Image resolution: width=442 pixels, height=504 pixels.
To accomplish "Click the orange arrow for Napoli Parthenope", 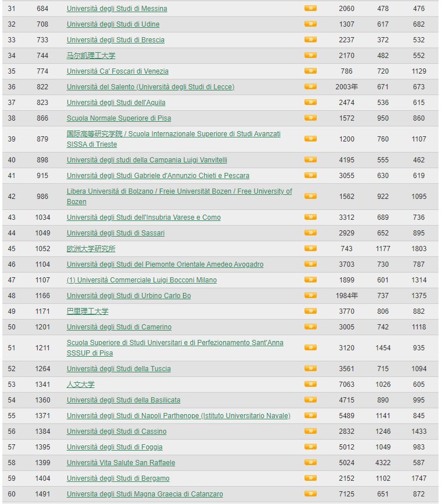I will (310, 415).
